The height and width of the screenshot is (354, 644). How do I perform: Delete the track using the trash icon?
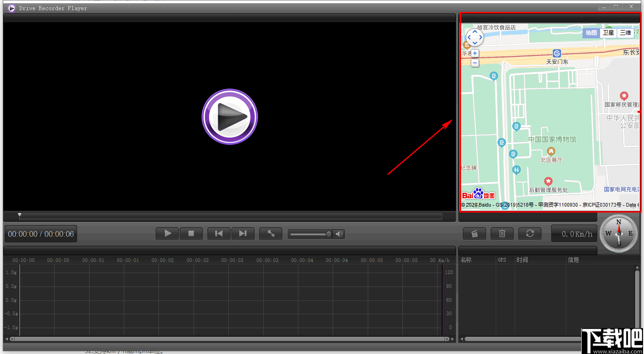click(x=502, y=233)
